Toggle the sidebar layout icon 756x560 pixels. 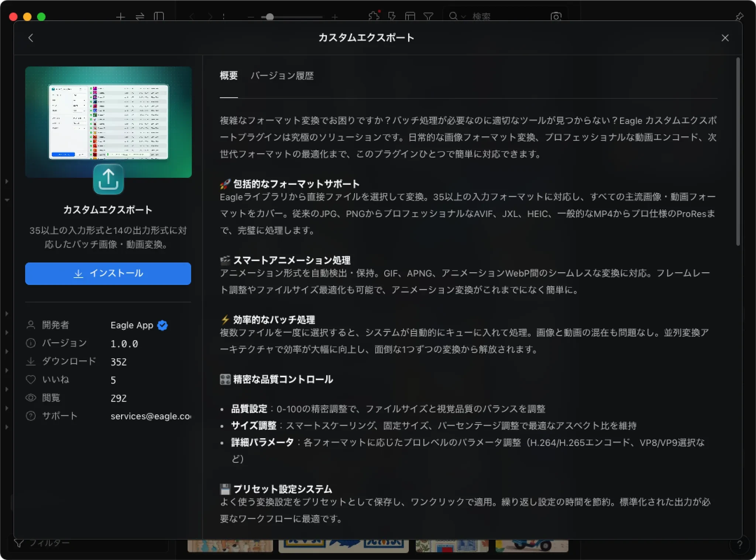159,17
